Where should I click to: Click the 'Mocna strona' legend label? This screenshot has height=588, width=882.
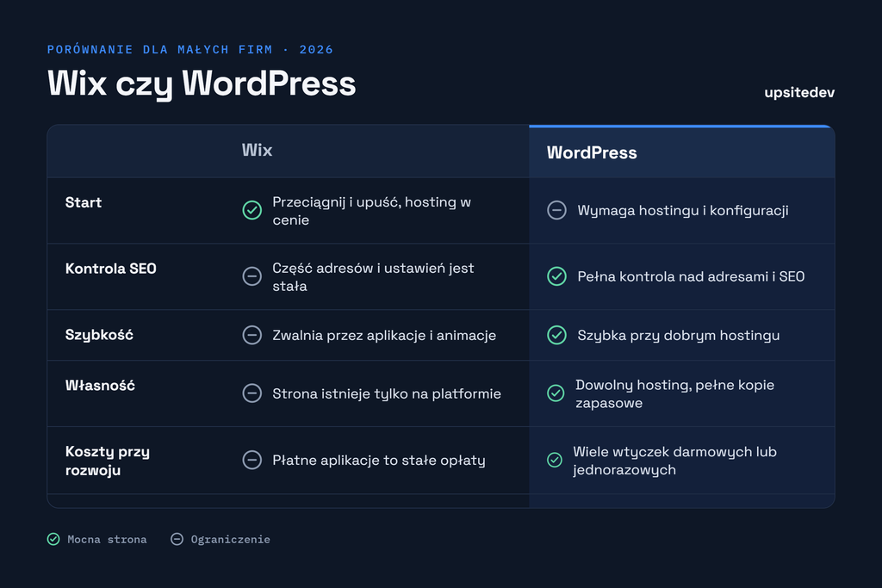click(x=107, y=540)
